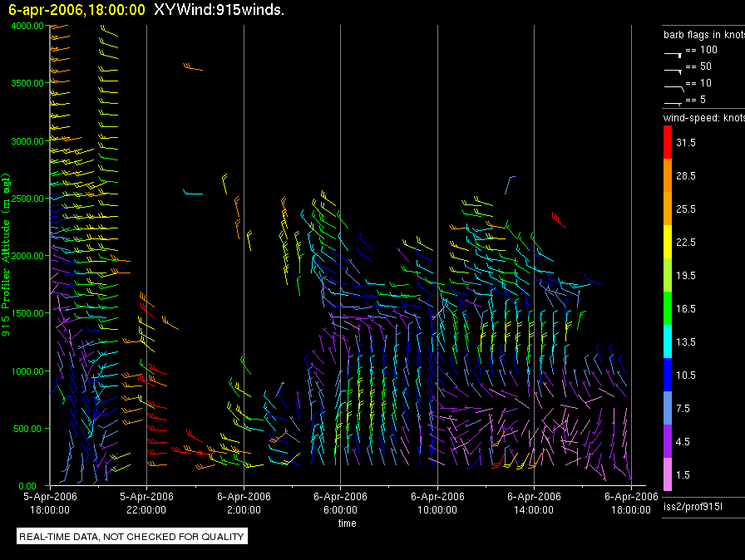
Task: Click the 5-knot half-barb legend icon
Action: pos(673,103)
